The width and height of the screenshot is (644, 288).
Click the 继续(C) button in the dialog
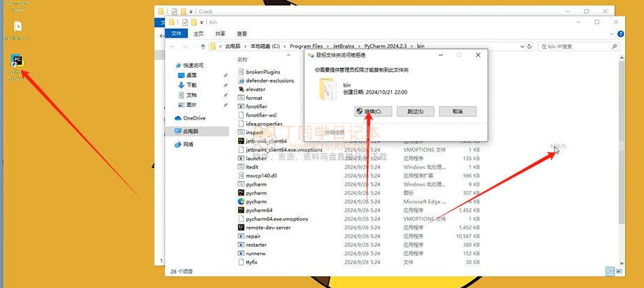point(373,111)
